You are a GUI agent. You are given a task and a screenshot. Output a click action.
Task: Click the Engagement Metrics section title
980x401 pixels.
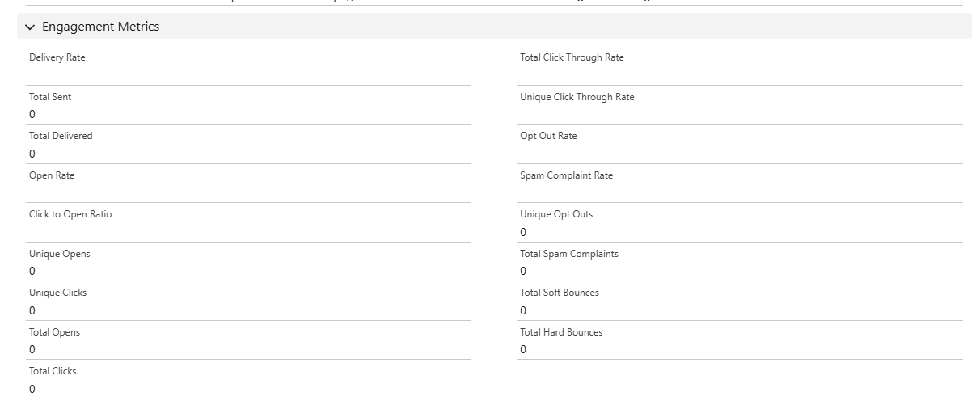point(100,27)
